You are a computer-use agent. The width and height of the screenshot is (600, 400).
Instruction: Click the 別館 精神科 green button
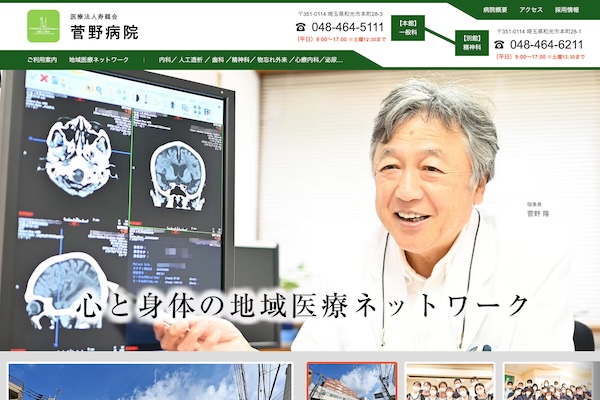click(471, 43)
